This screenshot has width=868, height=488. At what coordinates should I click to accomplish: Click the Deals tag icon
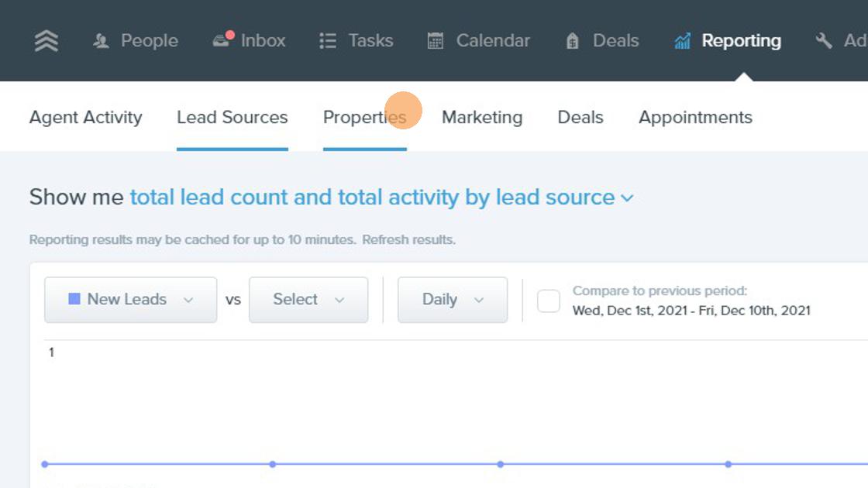coord(573,41)
